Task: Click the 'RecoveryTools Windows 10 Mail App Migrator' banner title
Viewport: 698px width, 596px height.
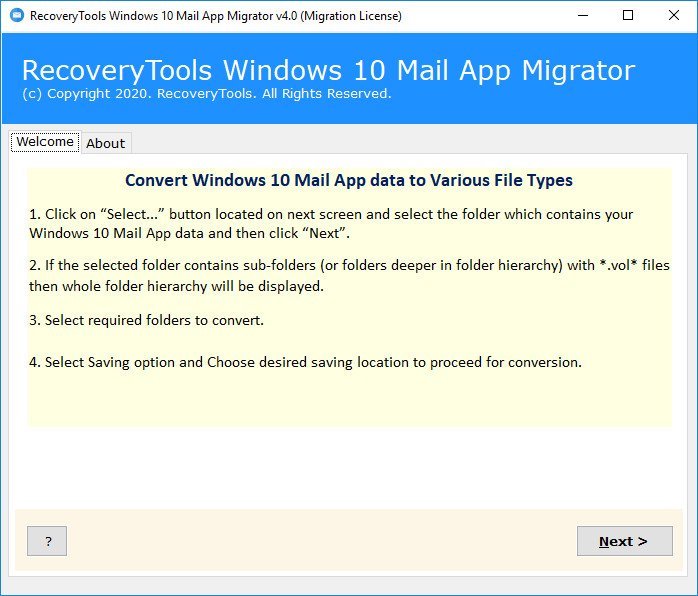Action: coord(329,70)
